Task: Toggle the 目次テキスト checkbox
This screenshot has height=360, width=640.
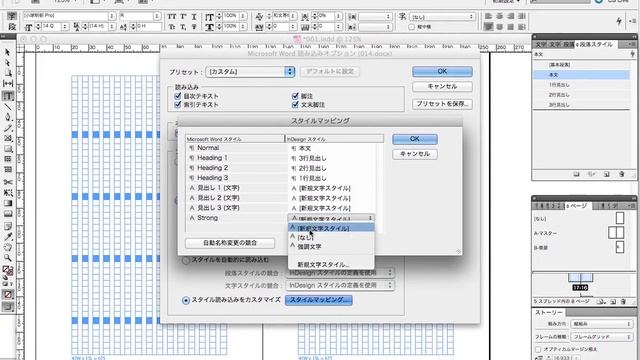Action: click(x=178, y=96)
